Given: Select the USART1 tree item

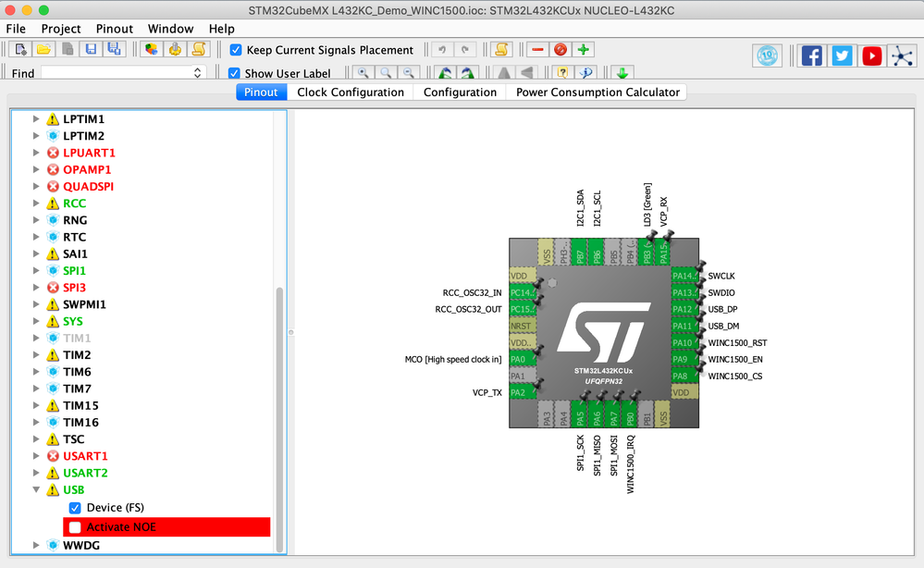Looking at the screenshot, I should click(85, 456).
